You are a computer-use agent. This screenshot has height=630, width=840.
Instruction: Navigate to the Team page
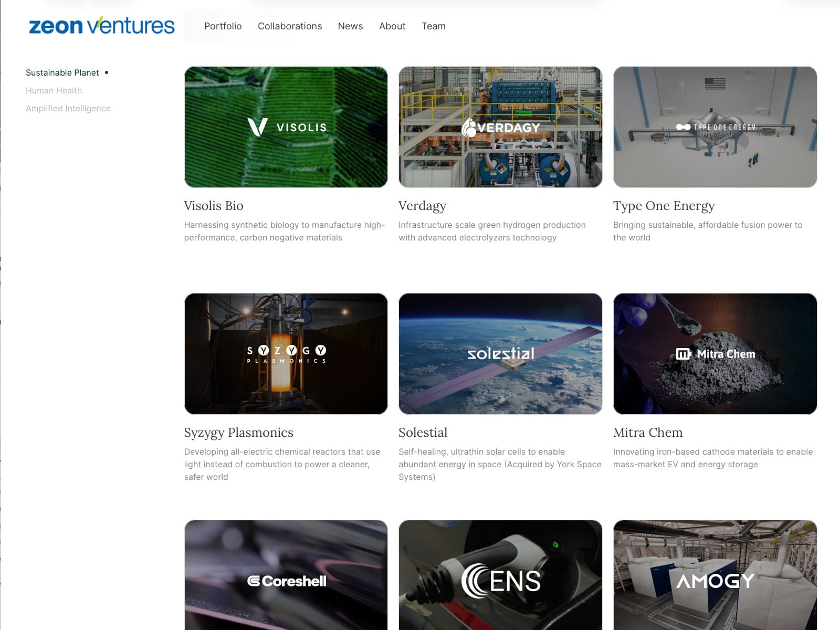pos(434,26)
